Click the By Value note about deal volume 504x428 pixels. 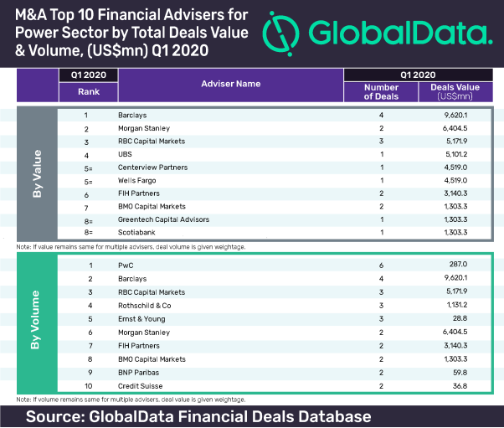click(131, 247)
